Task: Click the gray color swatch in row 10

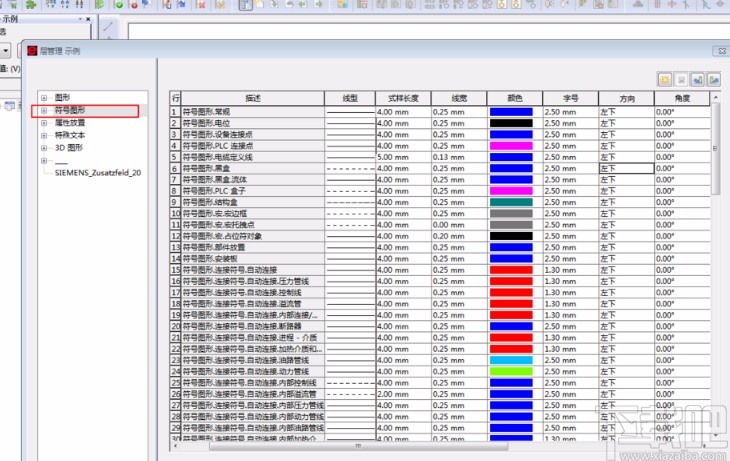Action: pos(511,213)
